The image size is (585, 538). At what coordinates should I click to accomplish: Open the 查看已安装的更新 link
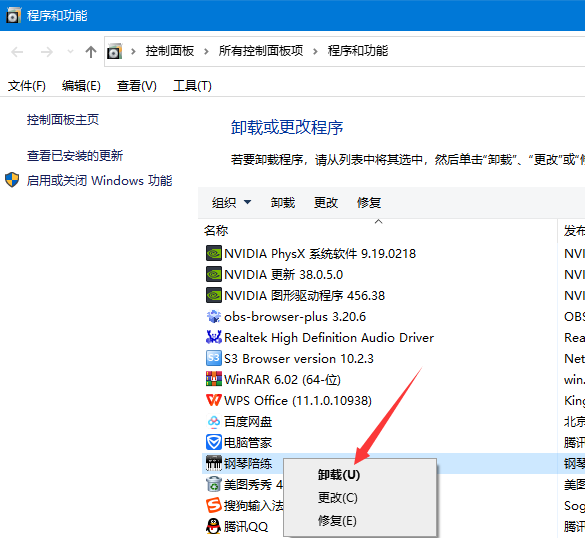[x=75, y=156]
